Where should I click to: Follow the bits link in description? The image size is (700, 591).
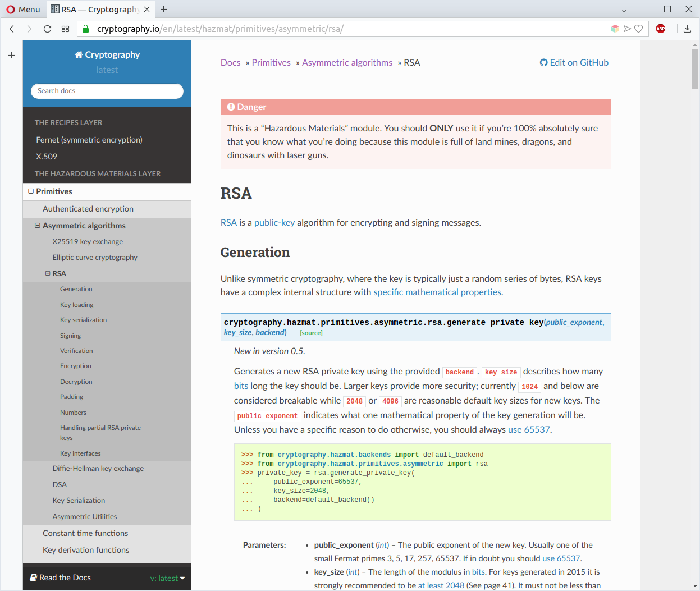click(241, 386)
